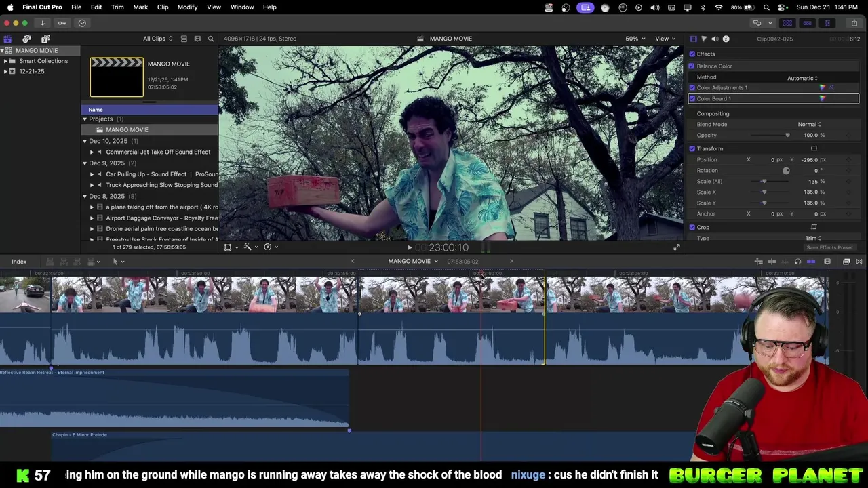The image size is (868, 488).
Task: Play the viewer with play button
Action: coord(410,248)
